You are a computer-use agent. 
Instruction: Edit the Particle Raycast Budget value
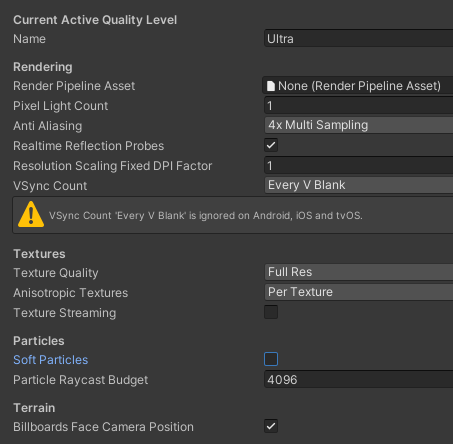coord(359,379)
